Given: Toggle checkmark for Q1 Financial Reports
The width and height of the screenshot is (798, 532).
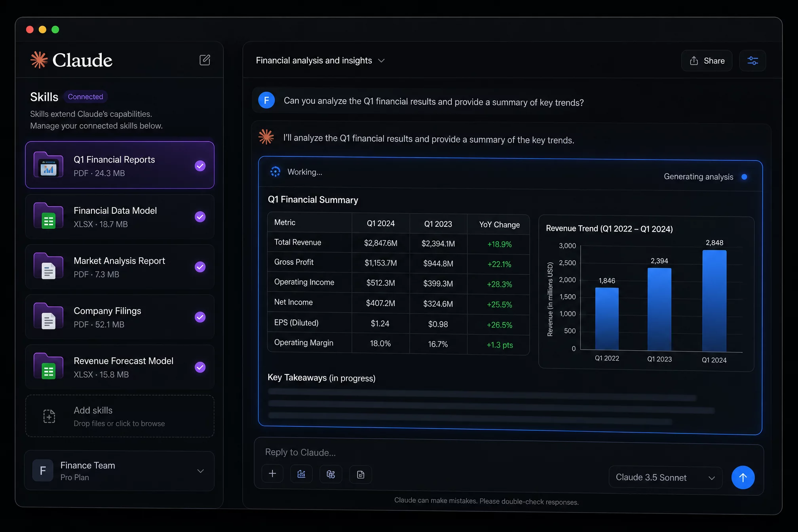Looking at the screenshot, I should coord(200,166).
